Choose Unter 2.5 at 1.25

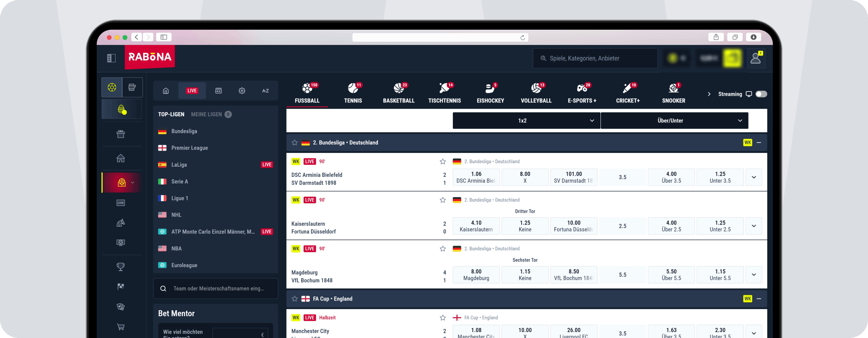tap(720, 226)
